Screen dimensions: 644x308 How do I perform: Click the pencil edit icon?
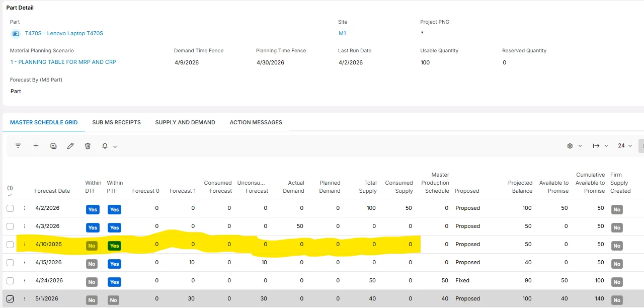pos(70,146)
